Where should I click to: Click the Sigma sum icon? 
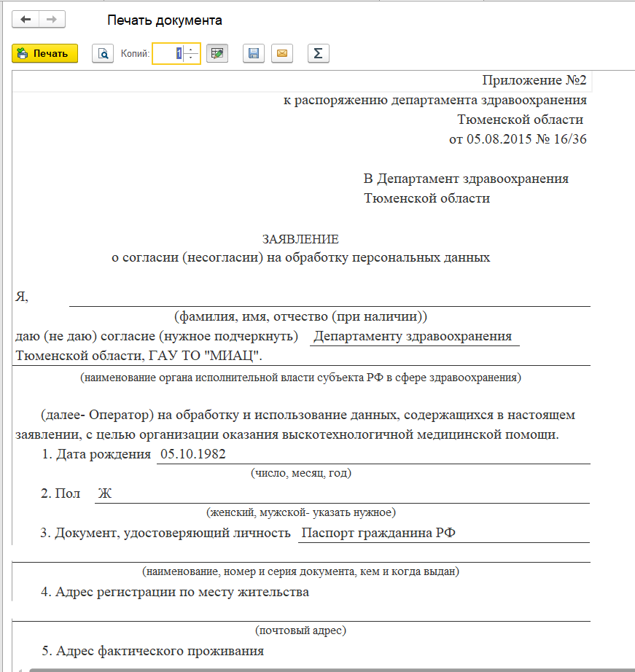point(318,53)
